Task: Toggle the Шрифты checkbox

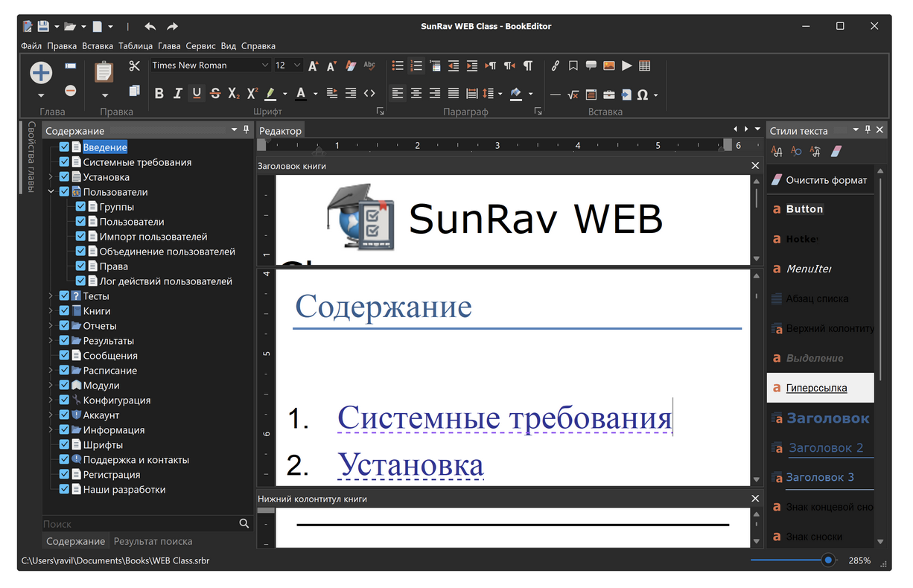Action: pos(64,445)
